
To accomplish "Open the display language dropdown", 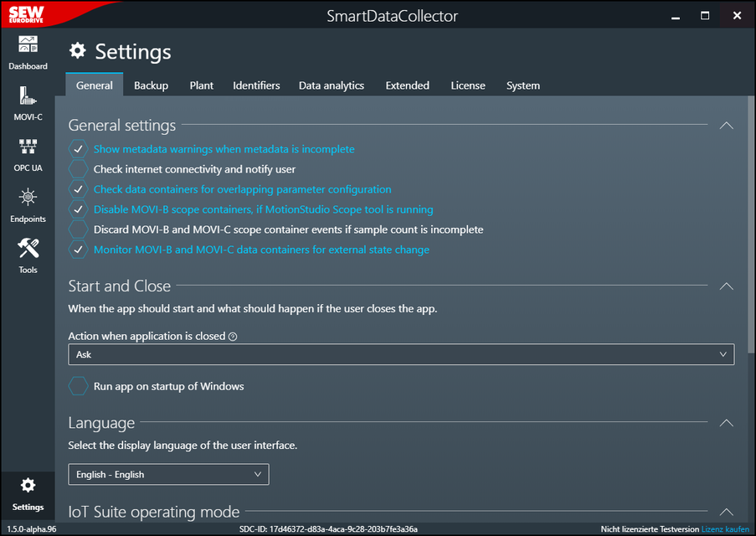I will point(168,475).
